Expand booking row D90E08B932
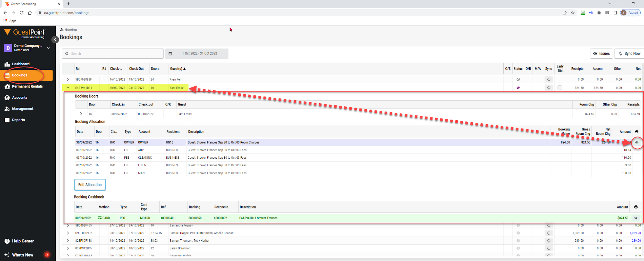 click(68, 233)
